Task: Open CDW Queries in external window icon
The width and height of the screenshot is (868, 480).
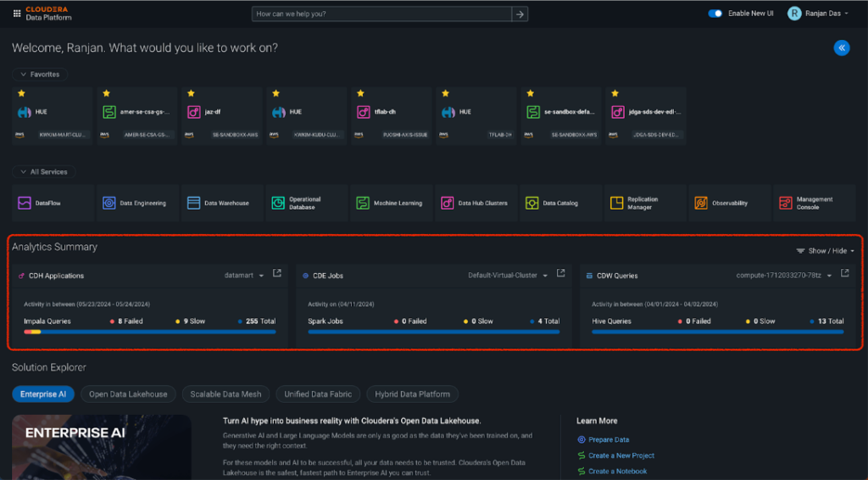Action: coord(844,274)
